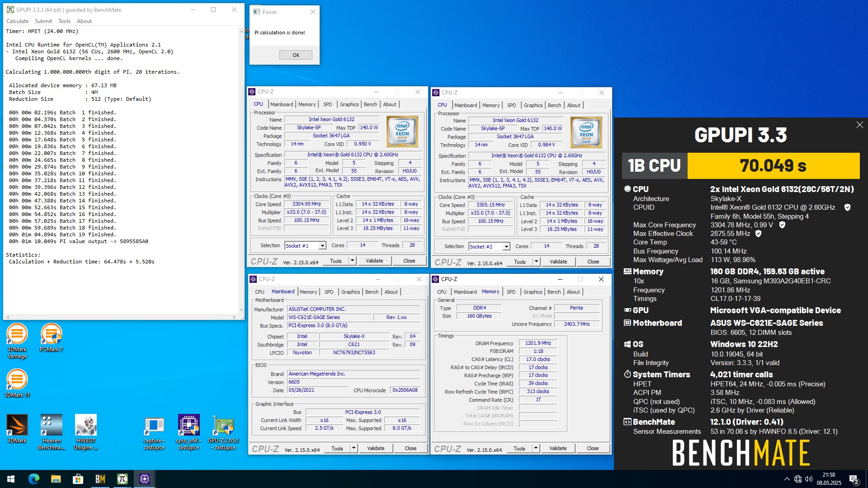This screenshot has height=488, width=868.
Task: Click the Intel Xeon logo in Socket #2 CPU-Z
Action: (x=586, y=132)
